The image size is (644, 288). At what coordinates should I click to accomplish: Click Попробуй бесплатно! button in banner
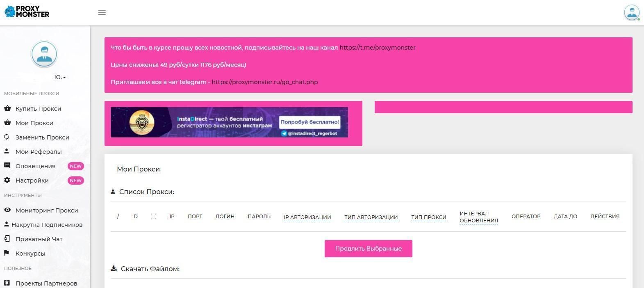(x=310, y=122)
